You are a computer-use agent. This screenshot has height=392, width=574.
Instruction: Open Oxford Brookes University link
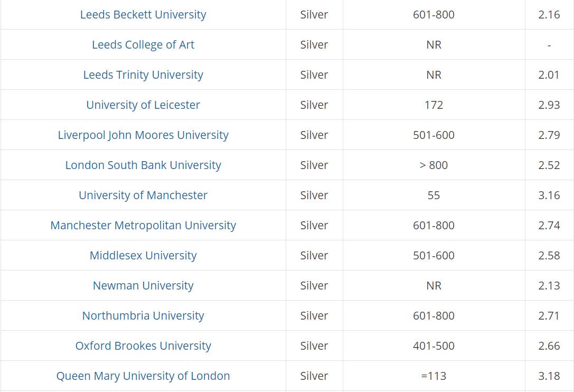pos(143,345)
